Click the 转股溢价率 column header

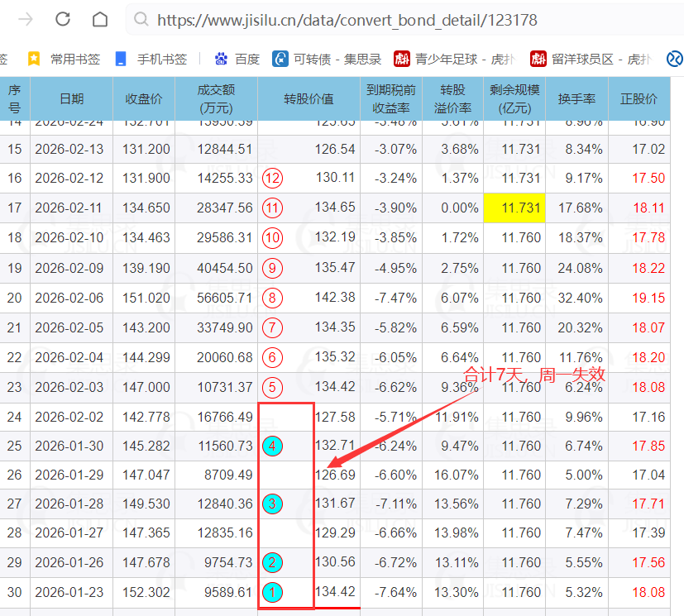tap(452, 98)
